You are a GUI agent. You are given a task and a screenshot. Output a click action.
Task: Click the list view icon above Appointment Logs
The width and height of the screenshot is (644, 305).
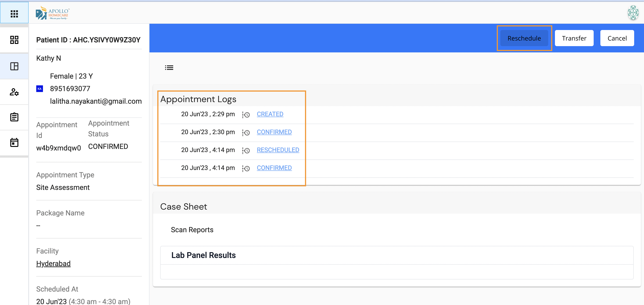(x=169, y=67)
